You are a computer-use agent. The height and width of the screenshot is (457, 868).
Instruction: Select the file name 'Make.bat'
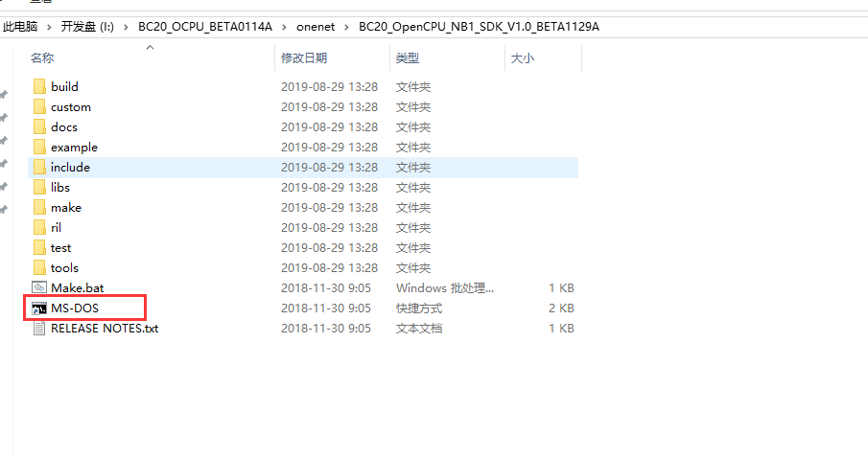78,287
